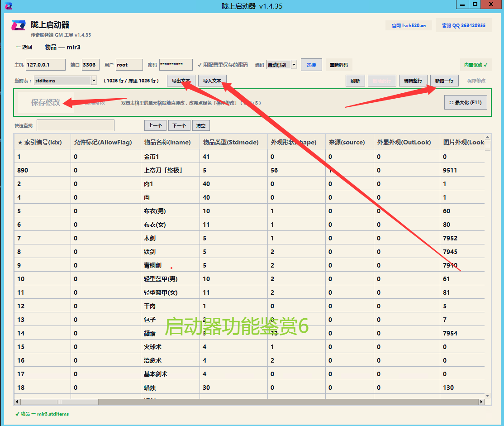This screenshot has width=504, height=426.
Task: Select the 布衣(女) item name cell
Action: click(171, 225)
